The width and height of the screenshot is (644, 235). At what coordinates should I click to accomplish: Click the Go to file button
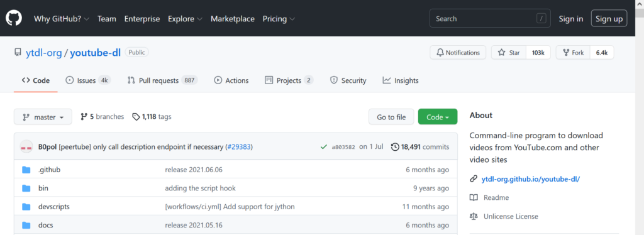tap(391, 117)
